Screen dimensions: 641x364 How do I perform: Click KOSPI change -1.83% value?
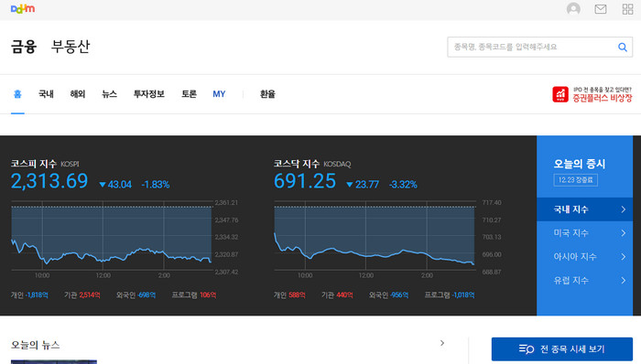pyautogui.click(x=156, y=185)
